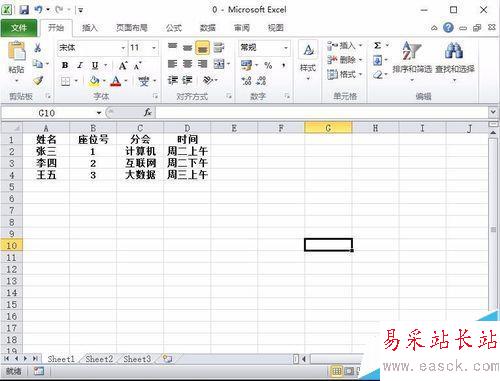The height and width of the screenshot is (381, 500).
Task: Toggle underline formatting
Action: coord(95,65)
